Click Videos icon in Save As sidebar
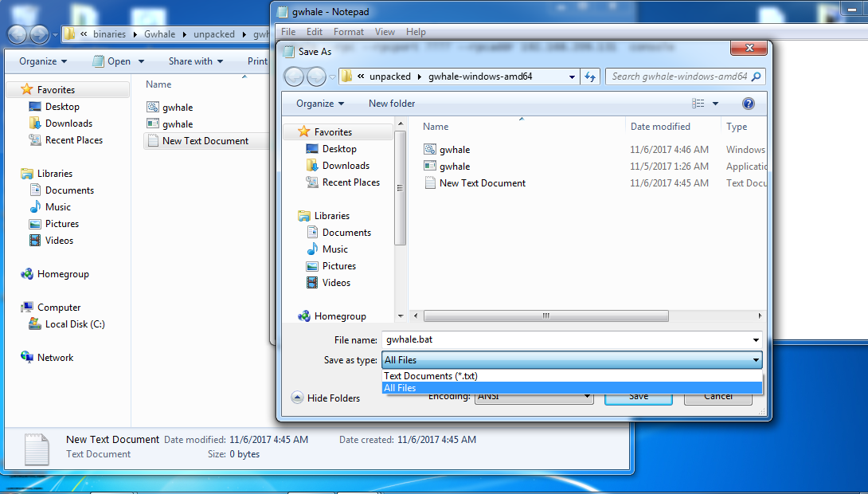 [312, 282]
